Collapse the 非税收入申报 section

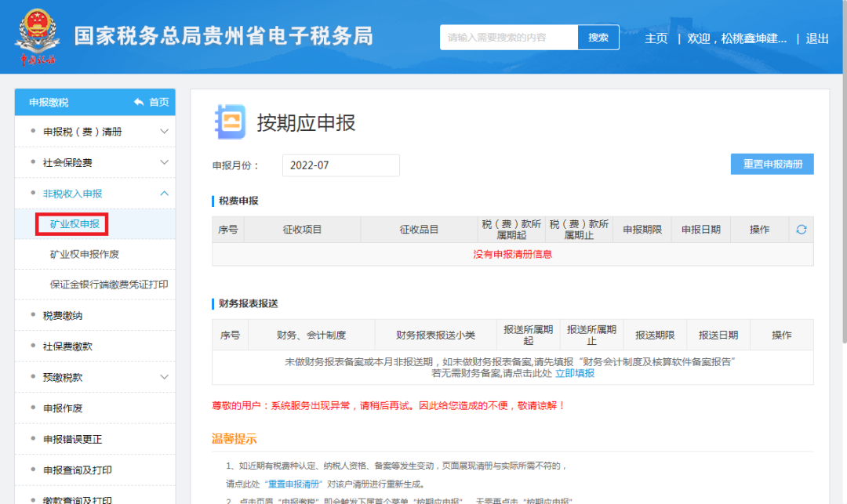point(164,194)
